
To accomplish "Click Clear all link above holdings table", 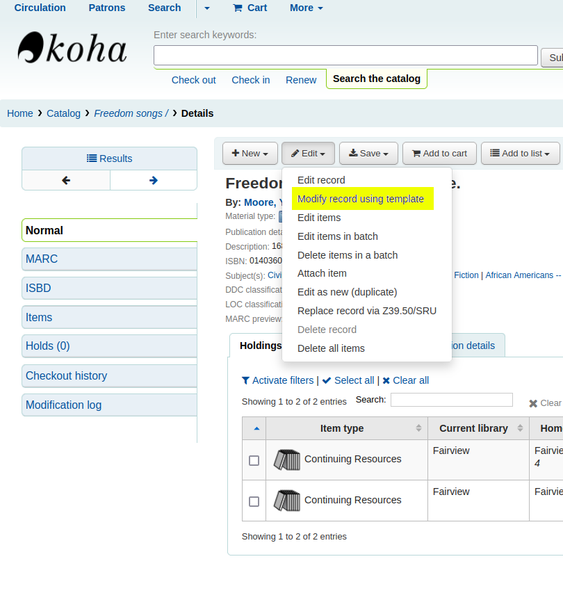I will pos(406,381).
